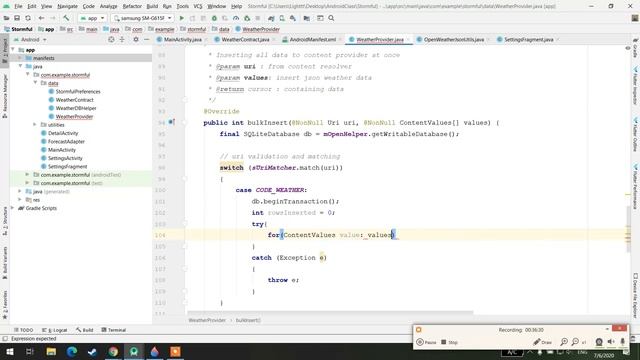
Task: Collapse the java folder
Action: point(20,66)
